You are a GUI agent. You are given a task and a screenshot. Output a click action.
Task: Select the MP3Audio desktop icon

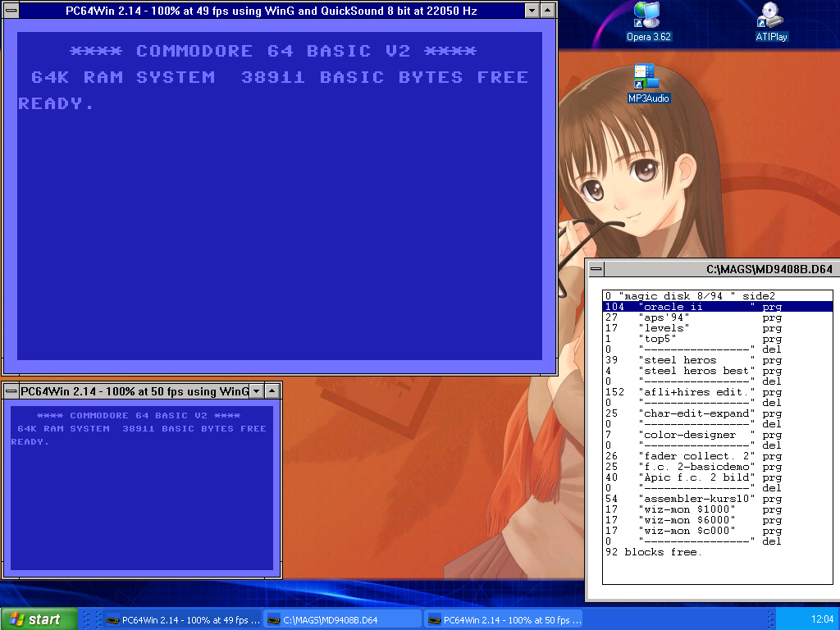click(648, 83)
